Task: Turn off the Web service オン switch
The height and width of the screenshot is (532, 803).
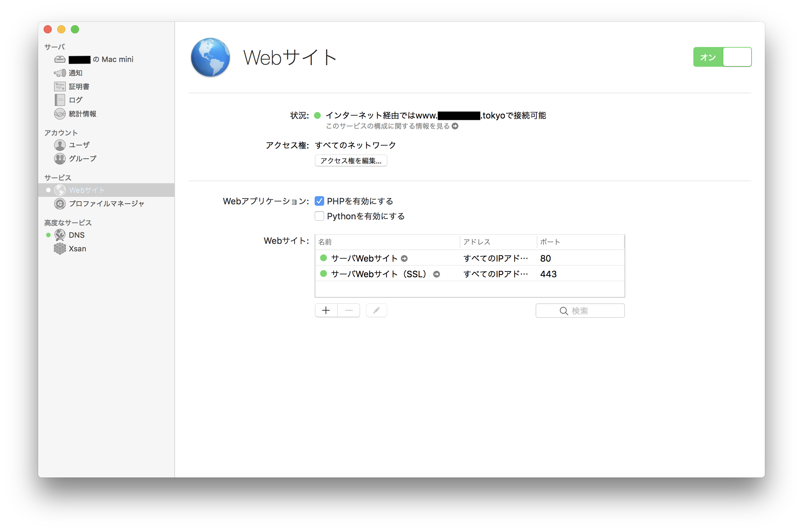Action: point(722,57)
